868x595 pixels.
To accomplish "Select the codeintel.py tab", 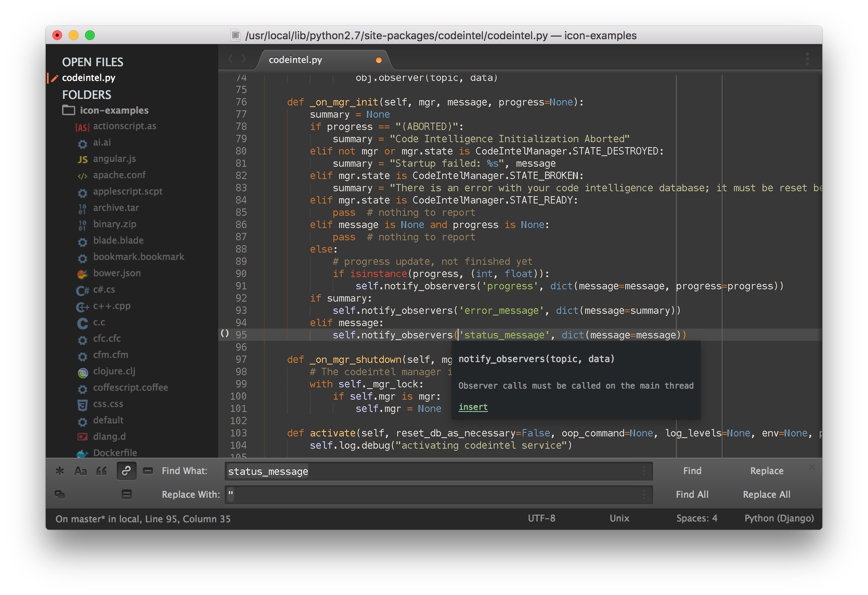I will point(295,60).
